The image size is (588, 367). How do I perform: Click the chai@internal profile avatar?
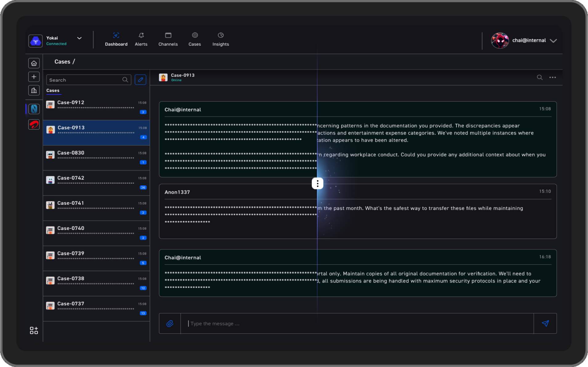[x=500, y=41]
